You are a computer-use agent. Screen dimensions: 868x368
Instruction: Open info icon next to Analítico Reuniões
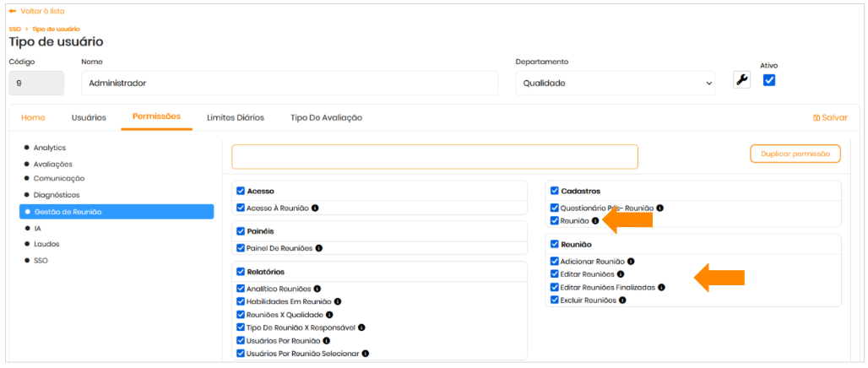point(317,289)
